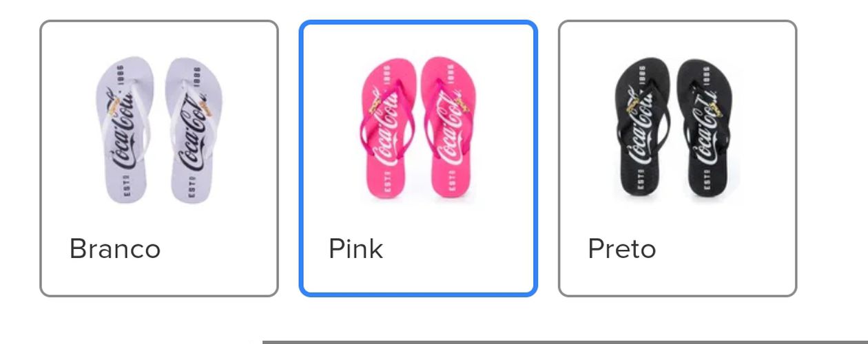Image resolution: width=868 pixels, height=344 pixels.
Task: Select the Preto color option card
Action: (x=677, y=158)
